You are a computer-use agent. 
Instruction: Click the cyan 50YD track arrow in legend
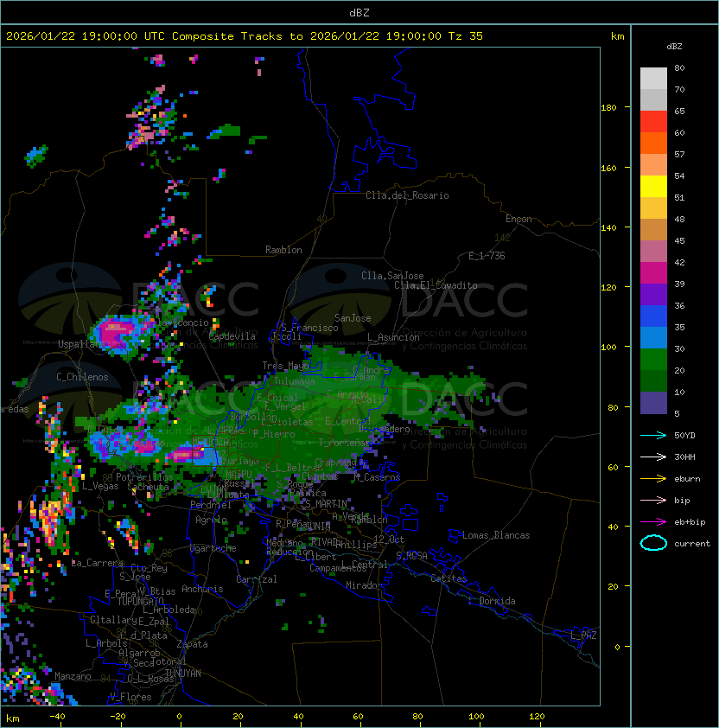pos(653,436)
